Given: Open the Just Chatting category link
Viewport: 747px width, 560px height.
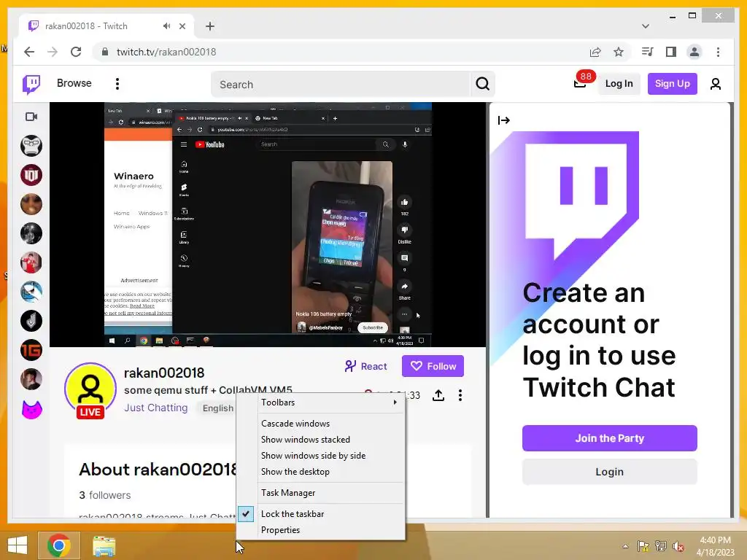Looking at the screenshot, I should [x=156, y=408].
